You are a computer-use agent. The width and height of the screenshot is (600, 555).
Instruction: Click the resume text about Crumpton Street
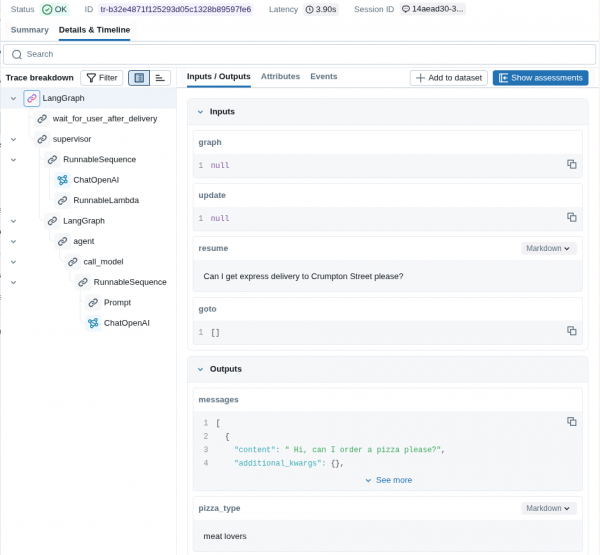click(303, 276)
